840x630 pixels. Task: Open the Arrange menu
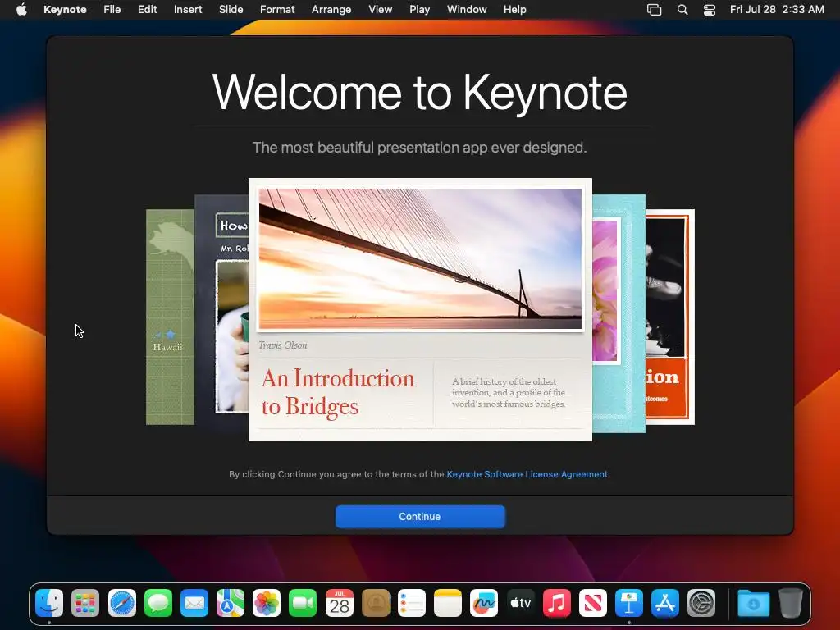331,10
